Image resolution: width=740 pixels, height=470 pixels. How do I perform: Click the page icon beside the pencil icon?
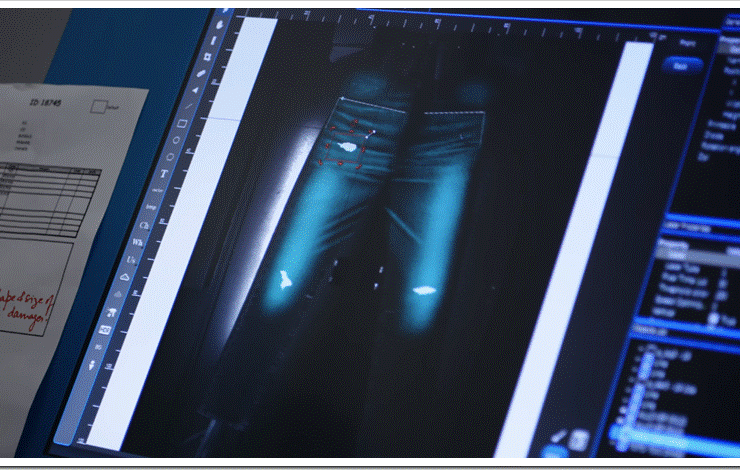(578, 438)
